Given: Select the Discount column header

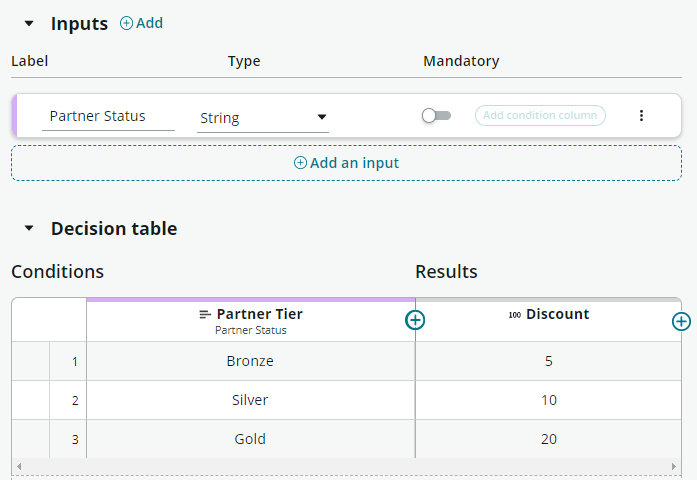Looking at the screenshot, I should tap(549, 321).
